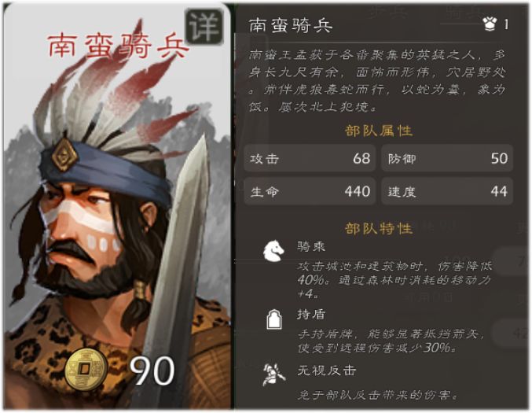Screen dimensions: 532x413
Task: Click the 90 cost number on card
Action: 152,371
